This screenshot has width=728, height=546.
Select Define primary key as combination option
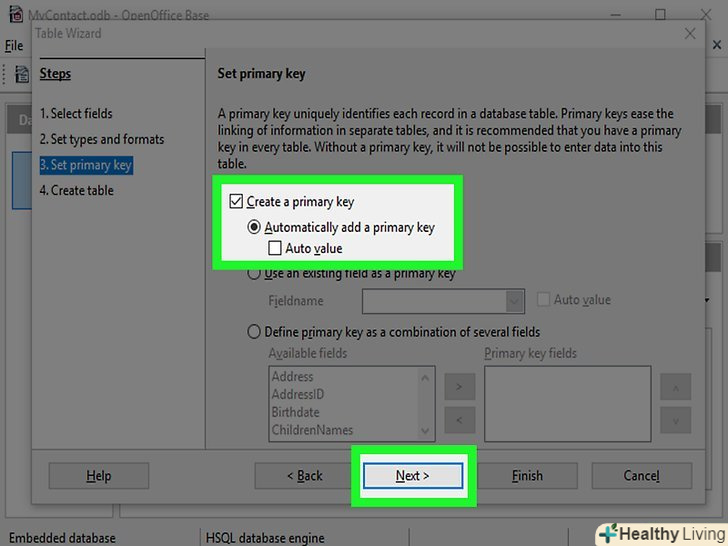coord(254,332)
